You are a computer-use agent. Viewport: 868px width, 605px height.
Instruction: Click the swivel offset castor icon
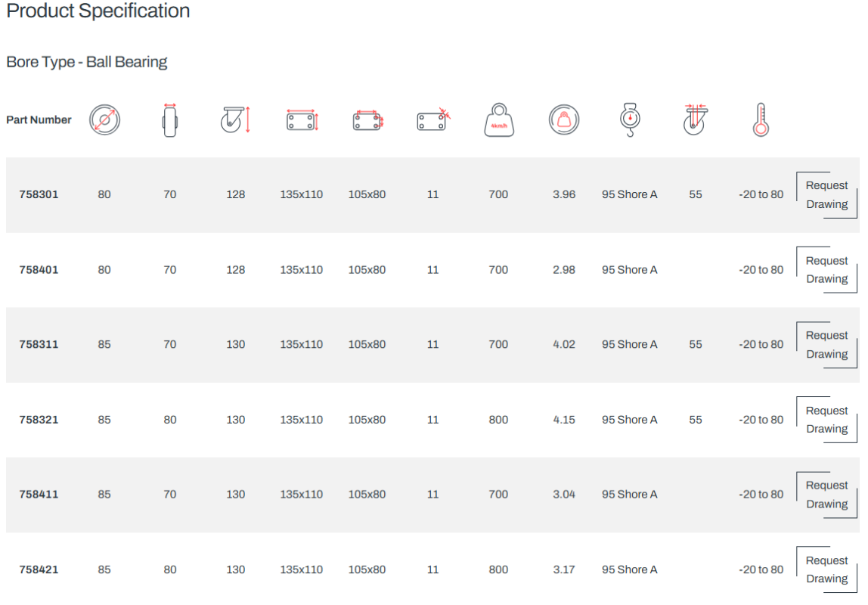696,119
